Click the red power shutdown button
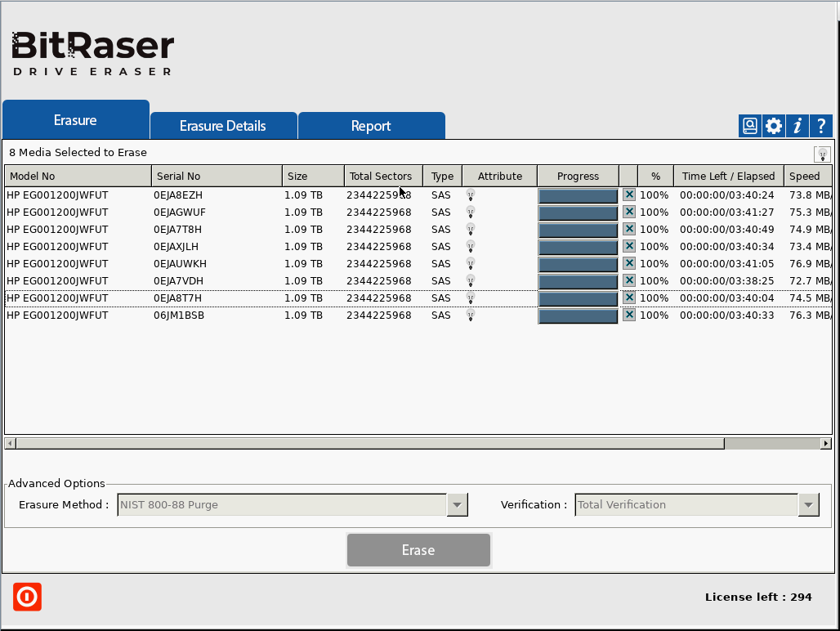The width and height of the screenshot is (840, 631). (x=27, y=597)
